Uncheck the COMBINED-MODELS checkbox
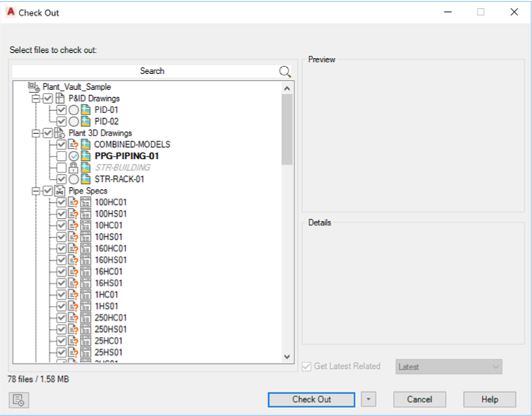Viewport: 532px width, 416px height. (x=62, y=144)
